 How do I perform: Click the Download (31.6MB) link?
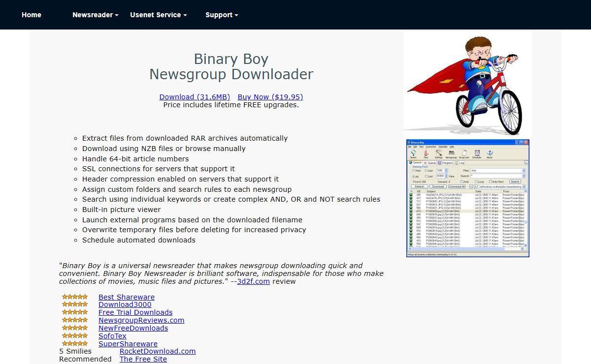(195, 97)
